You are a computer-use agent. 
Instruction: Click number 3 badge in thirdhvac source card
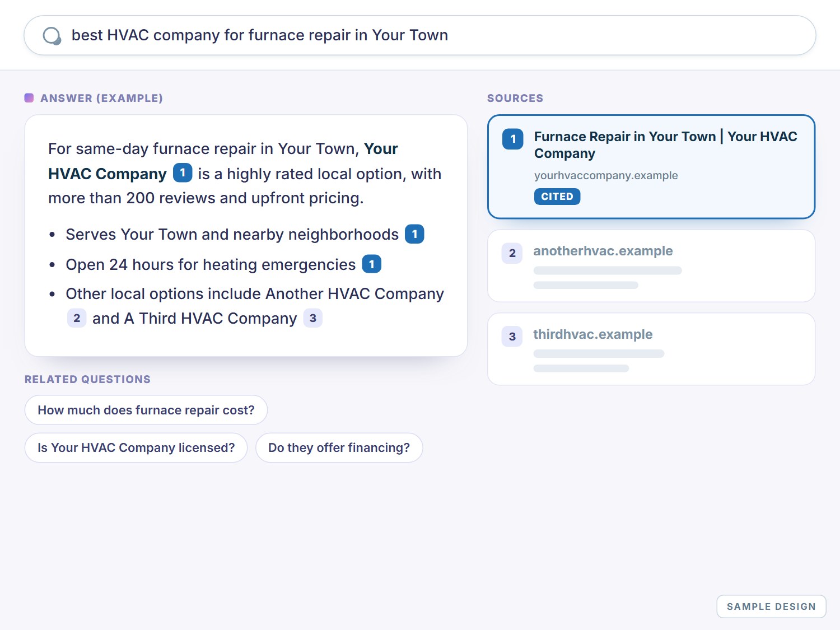point(512,337)
